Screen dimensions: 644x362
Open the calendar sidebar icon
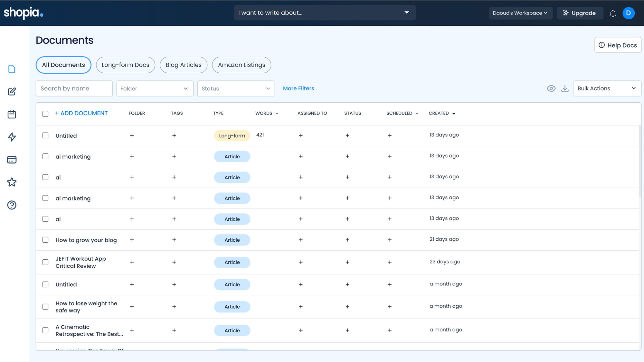point(12,114)
